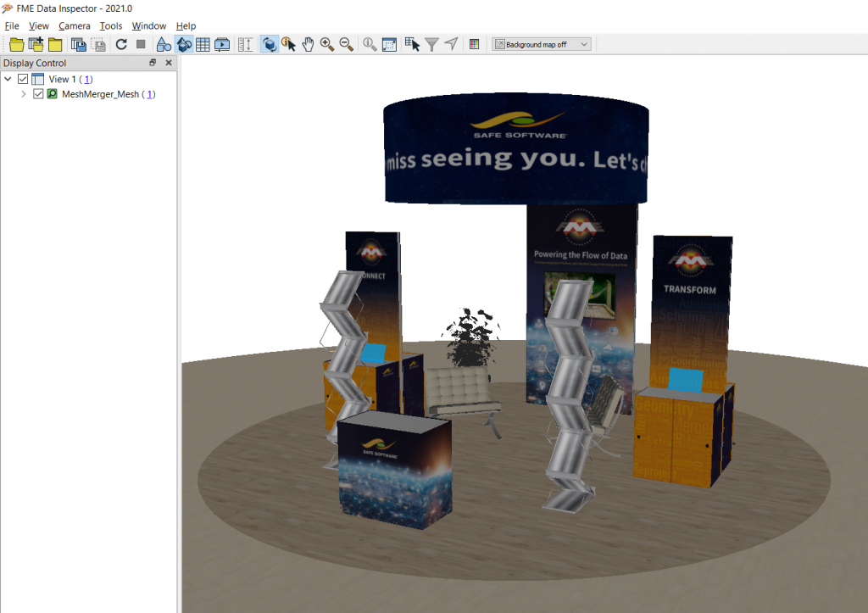Click the Save Selected Data icon
868x613 pixels.
(98, 44)
